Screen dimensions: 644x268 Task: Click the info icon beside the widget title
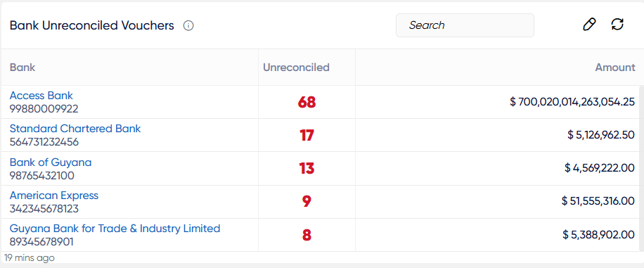point(188,26)
